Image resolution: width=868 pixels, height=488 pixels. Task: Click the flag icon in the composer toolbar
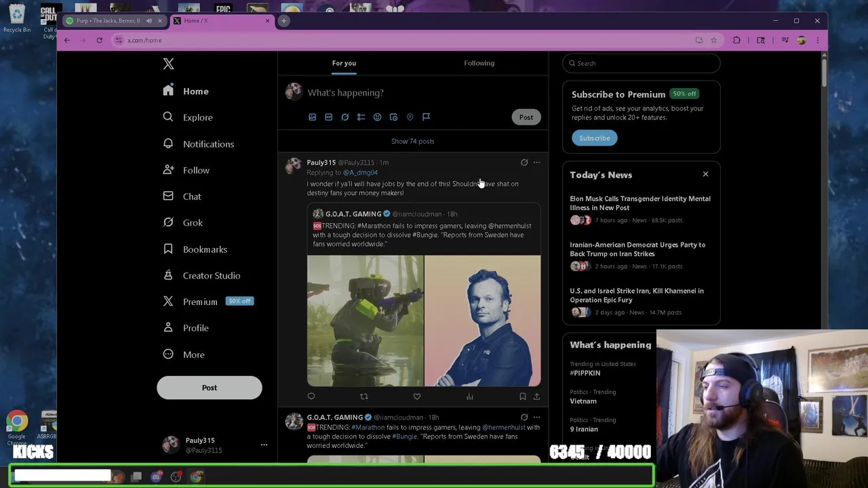[426, 117]
